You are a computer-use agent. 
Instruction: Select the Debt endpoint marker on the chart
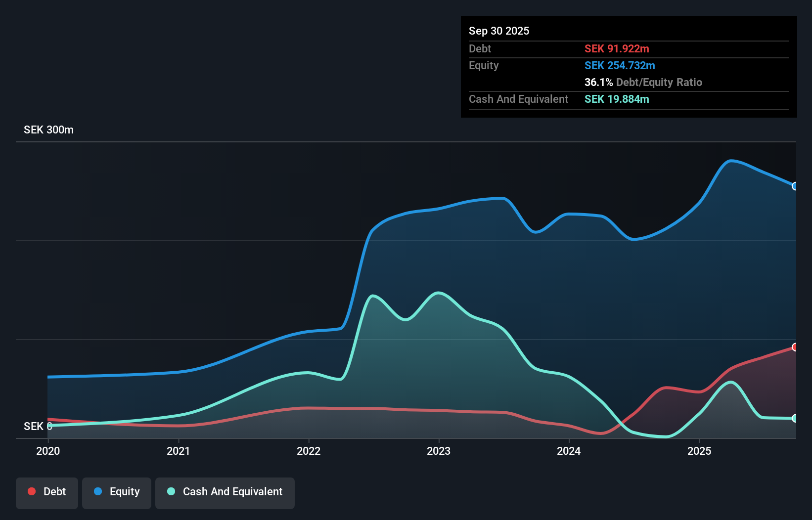coord(795,347)
